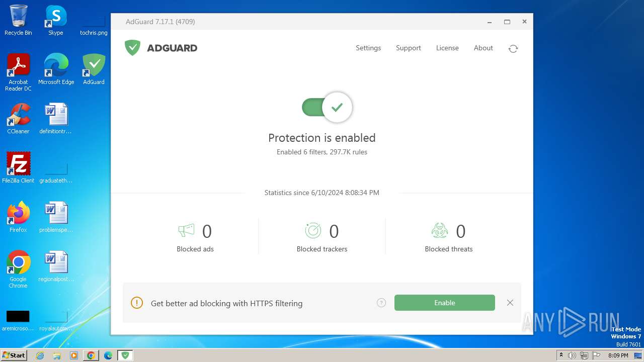Click the Blocked threats label

coord(449,249)
